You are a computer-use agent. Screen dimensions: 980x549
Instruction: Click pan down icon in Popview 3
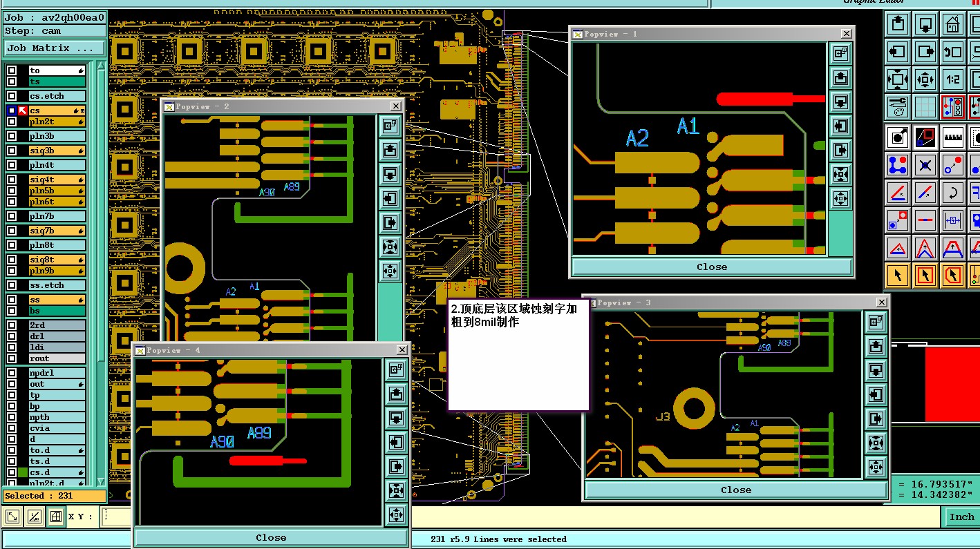point(876,370)
